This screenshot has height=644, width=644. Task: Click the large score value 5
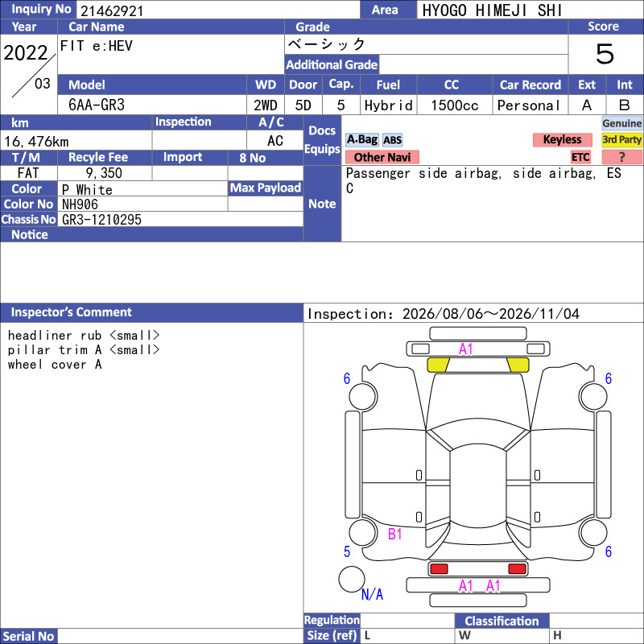pos(605,54)
